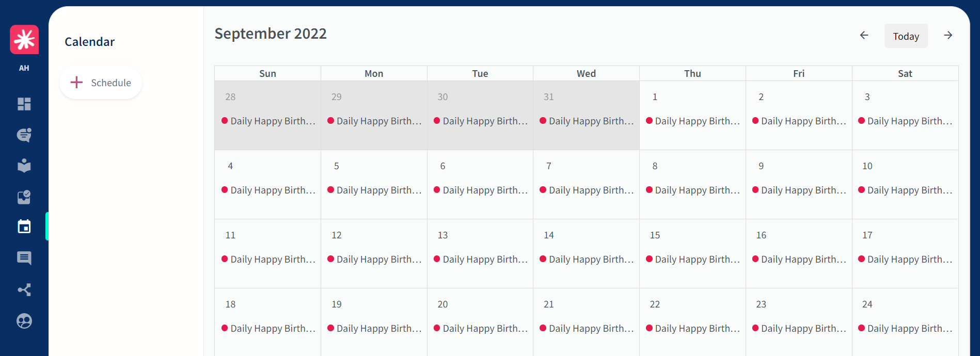Open the Daily Happy Birthday event on September 23
Screen dimensions: 980x356
click(799, 328)
